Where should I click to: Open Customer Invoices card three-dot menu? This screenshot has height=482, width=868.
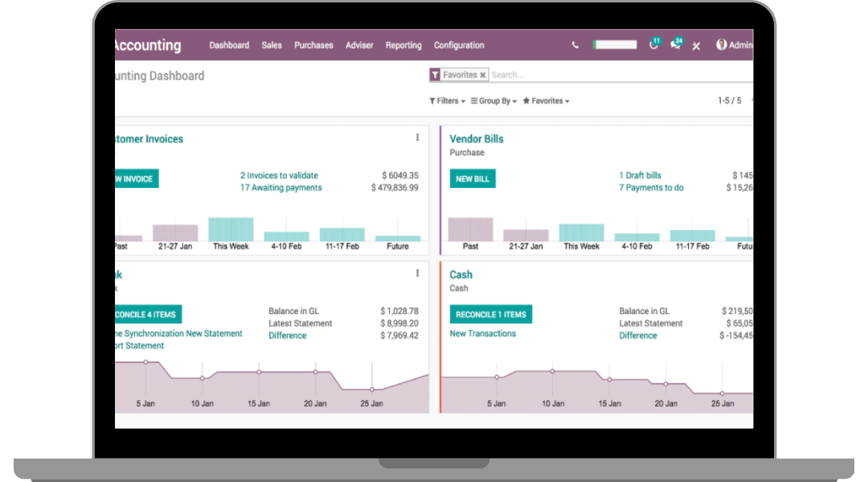[417, 137]
